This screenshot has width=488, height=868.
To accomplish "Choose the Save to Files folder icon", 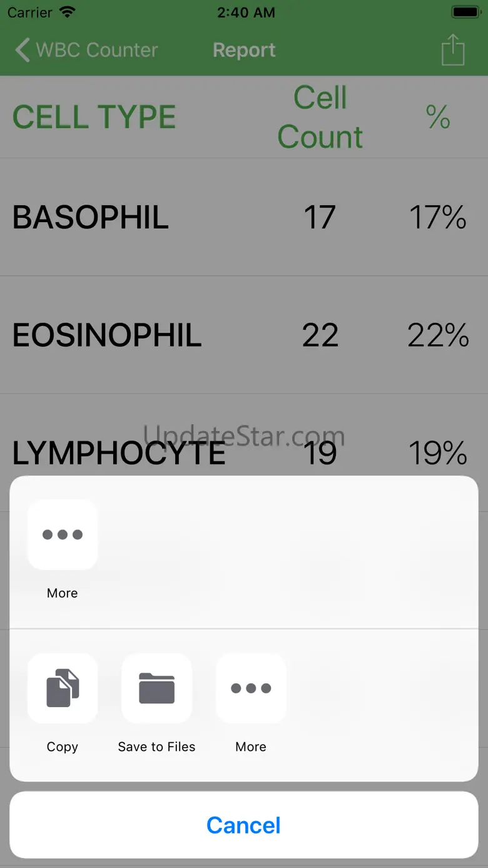I will (156, 688).
